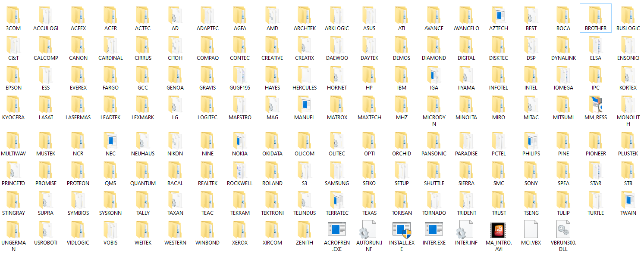
Task: Click the folder label "TEKTRONI"
Action: point(272,213)
